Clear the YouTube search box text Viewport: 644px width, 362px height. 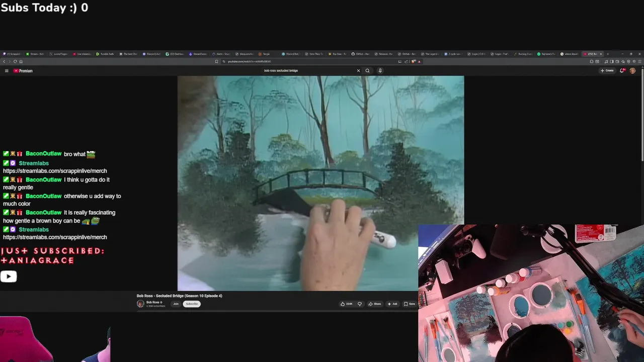tap(358, 70)
